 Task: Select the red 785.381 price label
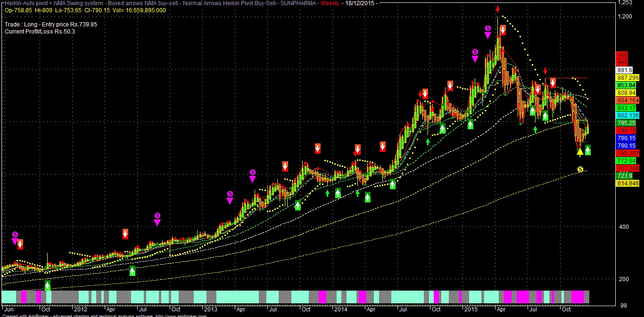627,153
